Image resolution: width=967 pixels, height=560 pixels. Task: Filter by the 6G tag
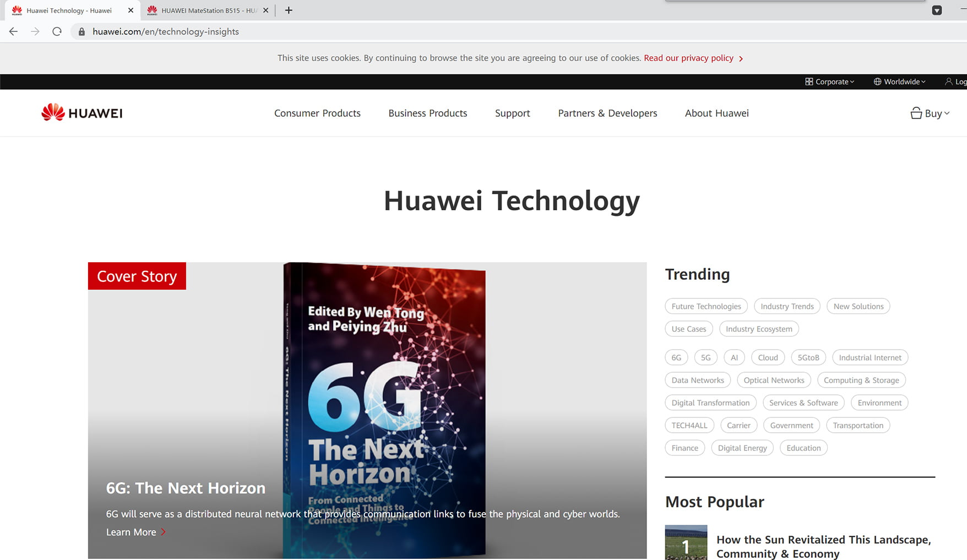coord(676,357)
